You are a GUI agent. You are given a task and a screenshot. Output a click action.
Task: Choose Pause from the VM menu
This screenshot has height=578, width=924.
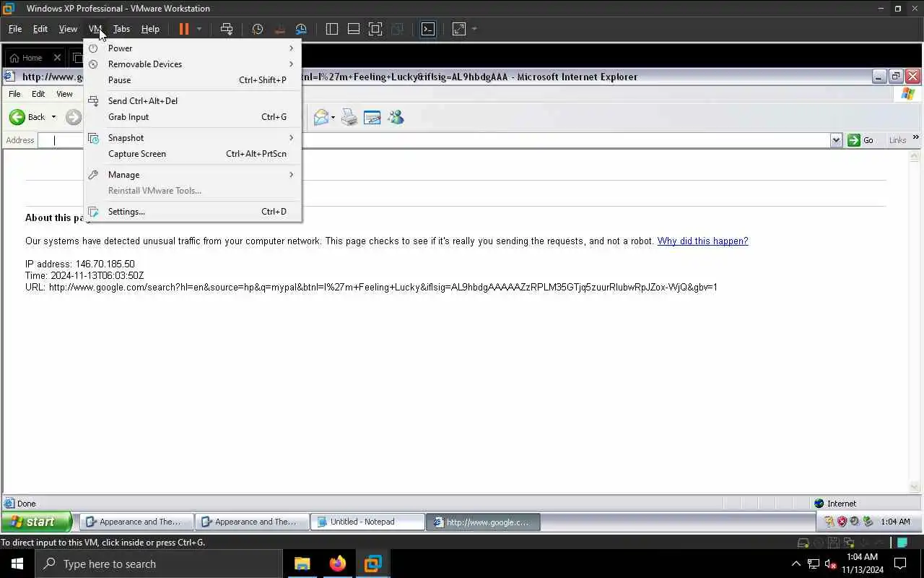coord(192,80)
